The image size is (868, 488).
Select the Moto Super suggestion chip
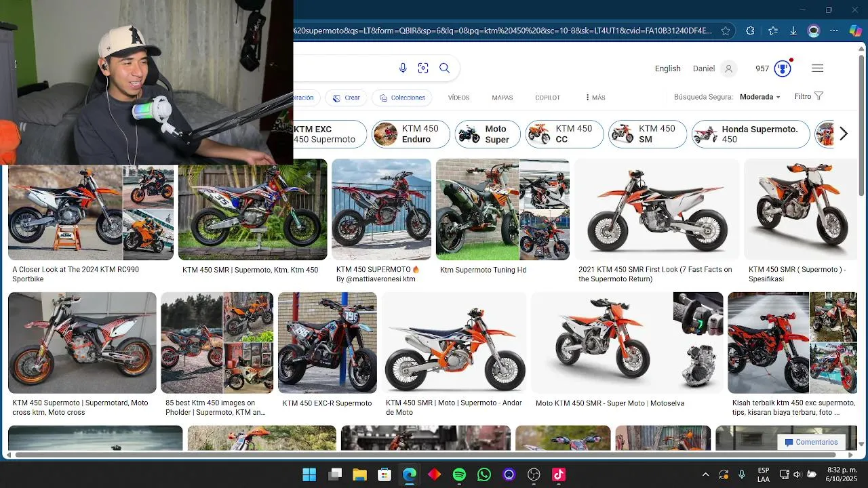pyautogui.click(x=488, y=134)
